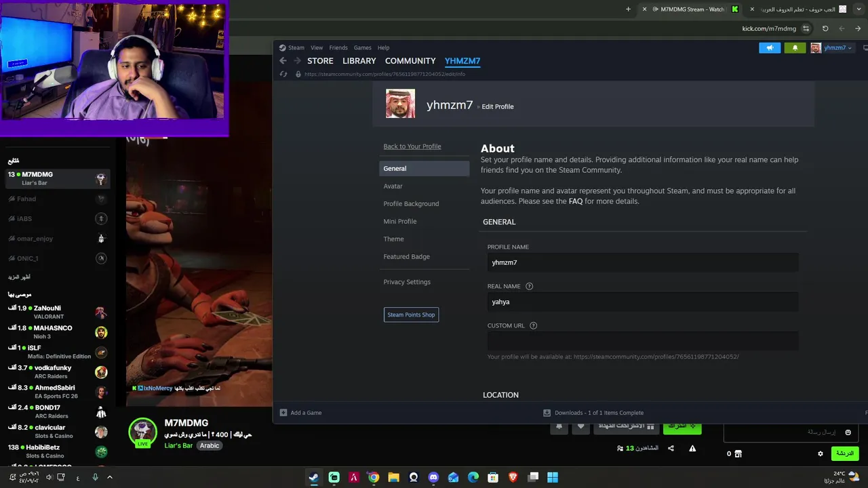Open AhmedSabiri's EA Sports FC 26 stream
Image resolution: width=868 pixels, height=488 pixels.
pyautogui.click(x=57, y=392)
